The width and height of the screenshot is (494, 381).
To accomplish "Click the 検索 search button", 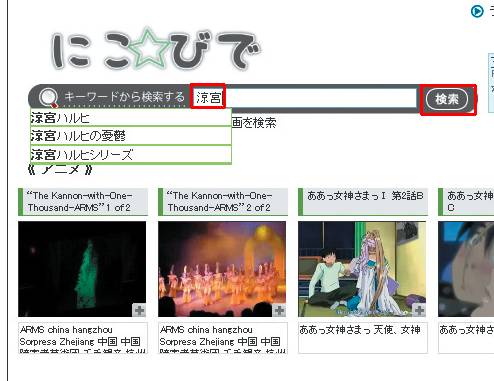I will [447, 99].
